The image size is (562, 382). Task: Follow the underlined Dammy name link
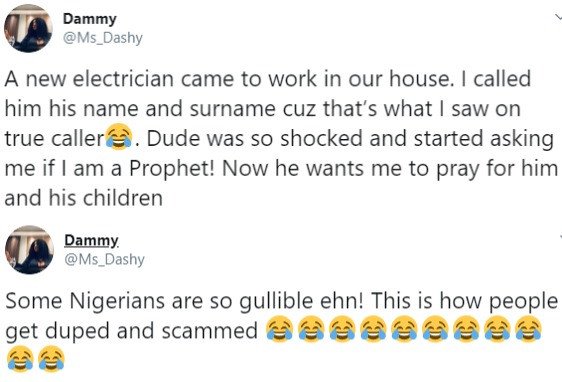tap(91, 240)
